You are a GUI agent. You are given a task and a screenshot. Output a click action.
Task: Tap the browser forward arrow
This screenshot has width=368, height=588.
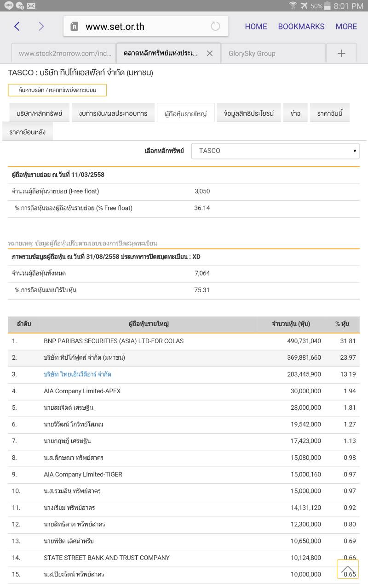coord(41,27)
